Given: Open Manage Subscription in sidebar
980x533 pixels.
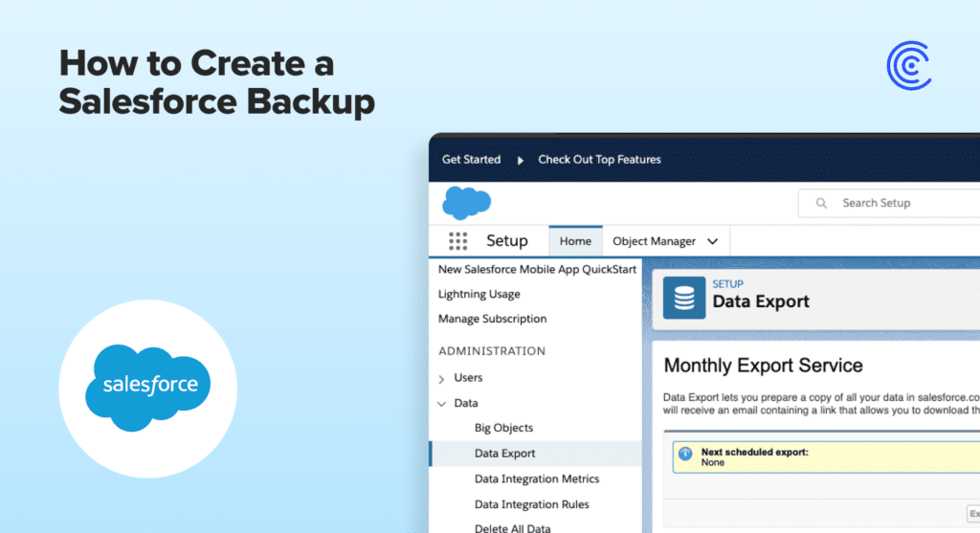Looking at the screenshot, I should [x=493, y=319].
